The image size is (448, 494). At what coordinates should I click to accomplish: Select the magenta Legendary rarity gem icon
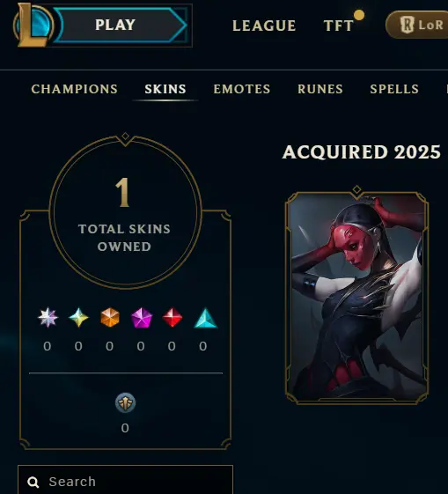coord(142,318)
